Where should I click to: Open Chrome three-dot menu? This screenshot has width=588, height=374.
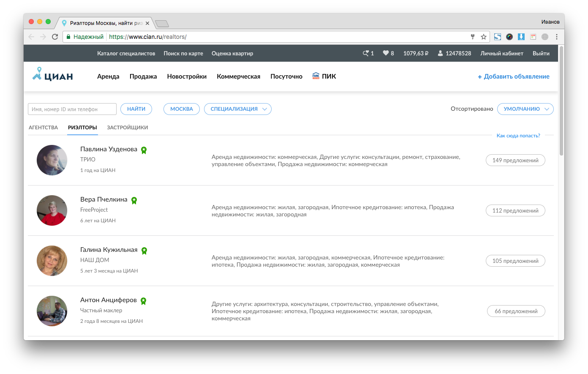(x=557, y=37)
